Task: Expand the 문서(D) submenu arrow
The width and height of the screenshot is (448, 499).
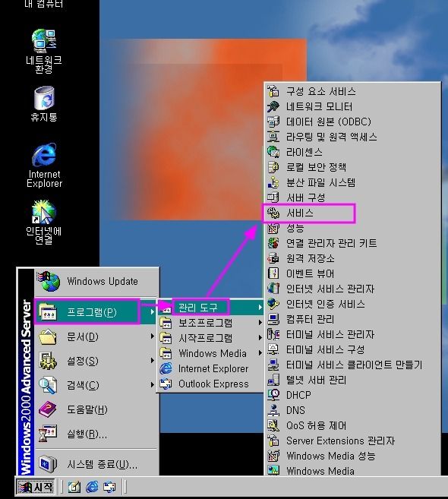Action: 153,336
